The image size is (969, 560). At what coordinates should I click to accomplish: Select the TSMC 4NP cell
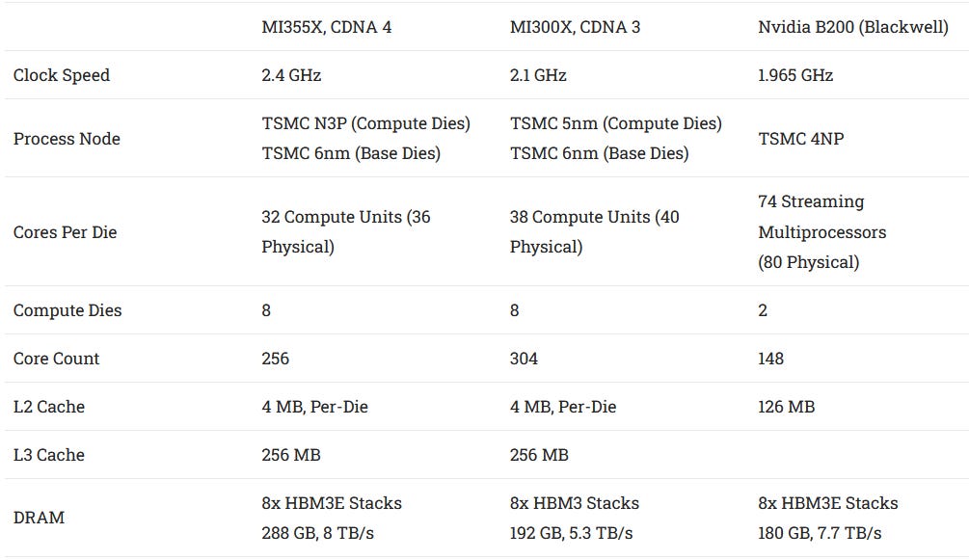[x=801, y=139]
